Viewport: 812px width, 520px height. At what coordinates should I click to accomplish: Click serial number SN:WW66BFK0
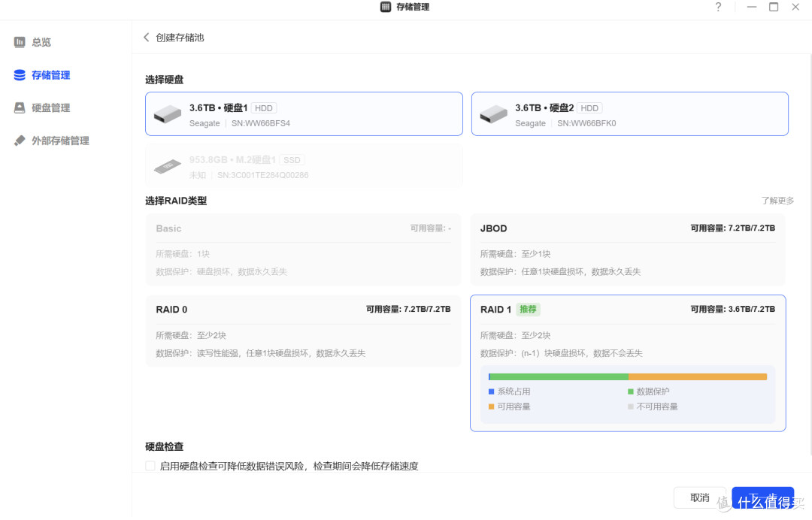pyautogui.click(x=586, y=123)
